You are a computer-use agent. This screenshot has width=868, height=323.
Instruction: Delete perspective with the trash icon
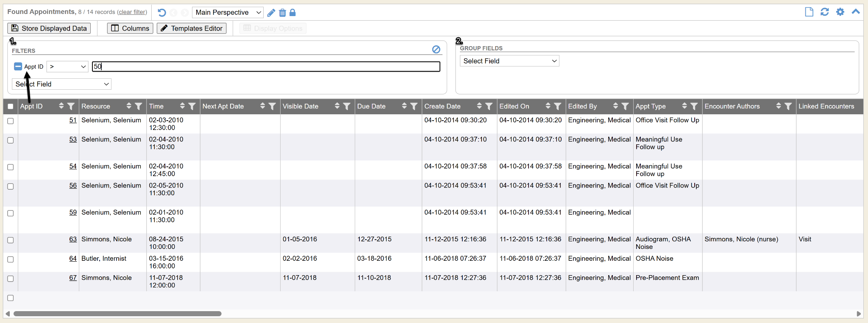[282, 13]
